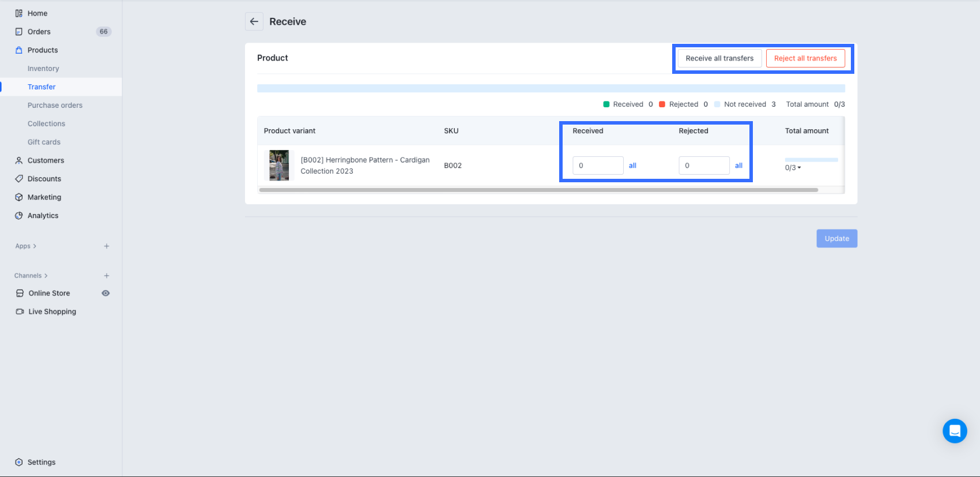This screenshot has width=980, height=477.
Task: Click the horizontal scrollbar under the table
Action: click(x=538, y=190)
